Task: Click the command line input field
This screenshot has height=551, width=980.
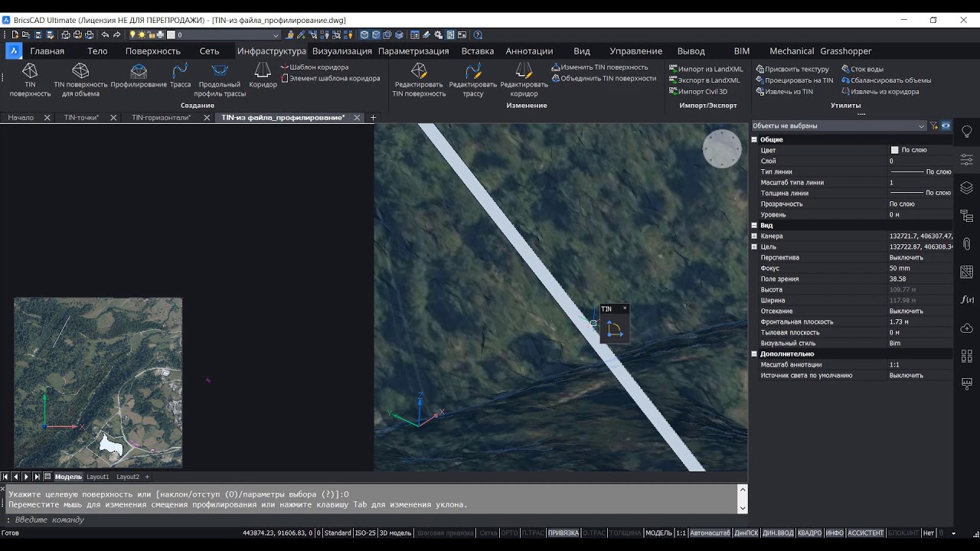Action: [375, 520]
